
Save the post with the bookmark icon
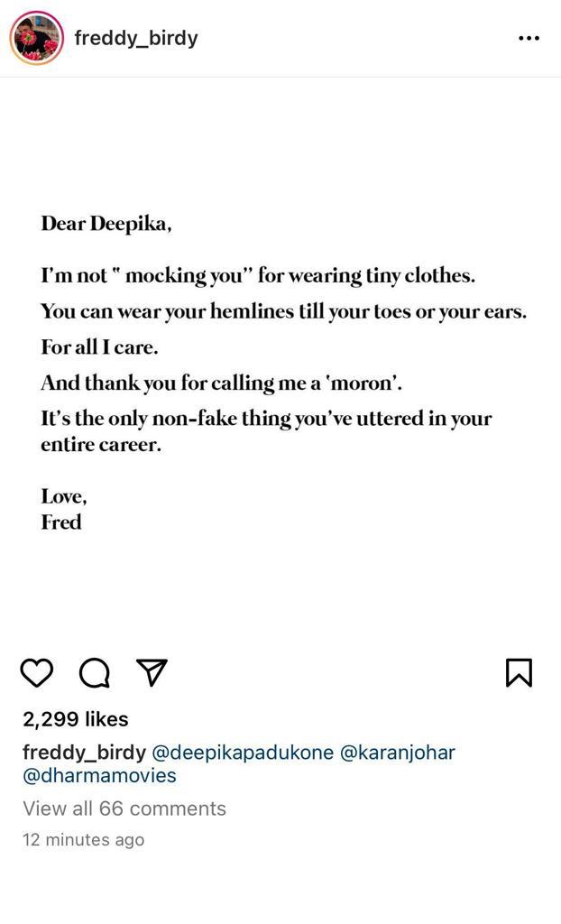point(520,673)
